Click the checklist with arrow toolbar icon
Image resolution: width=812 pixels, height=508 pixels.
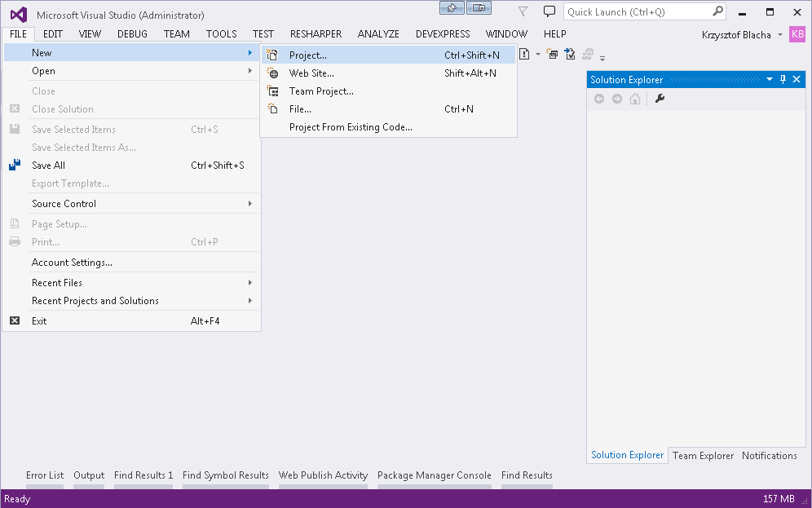570,54
